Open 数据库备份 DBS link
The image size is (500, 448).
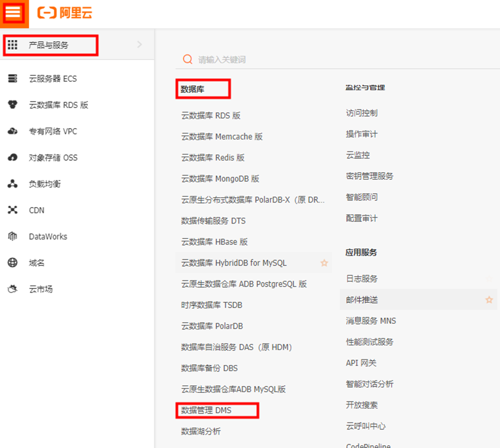[x=209, y=368]
